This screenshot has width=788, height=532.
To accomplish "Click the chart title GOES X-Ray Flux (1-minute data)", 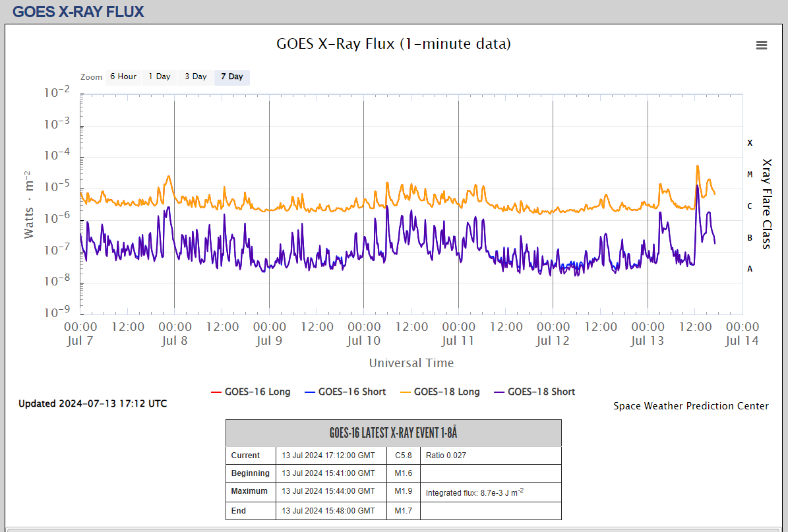I will 393,44.
